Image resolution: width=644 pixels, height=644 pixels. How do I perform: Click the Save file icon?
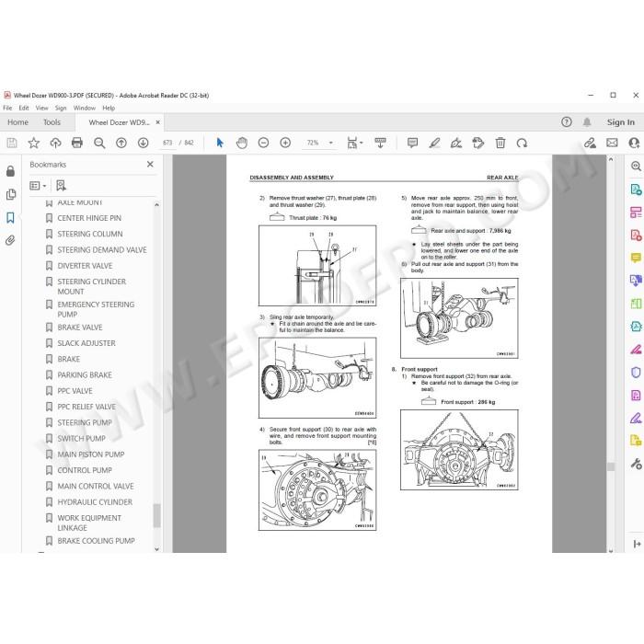12,143
